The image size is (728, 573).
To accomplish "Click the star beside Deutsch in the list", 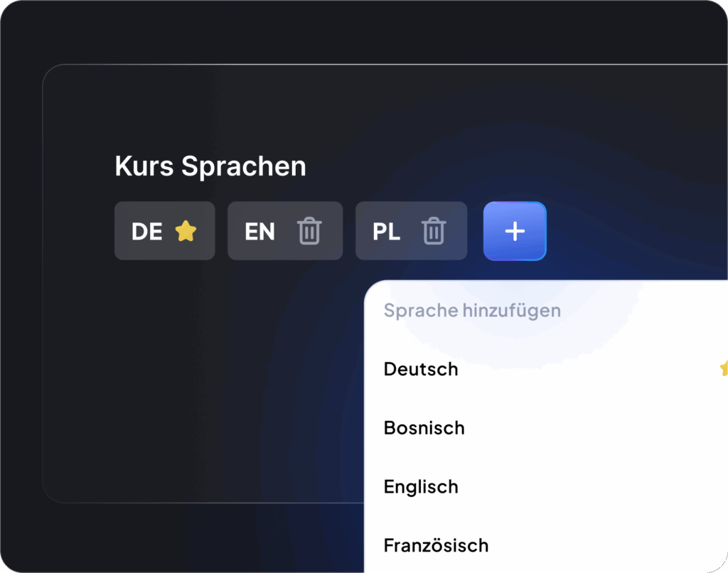I will click(724, 368).
